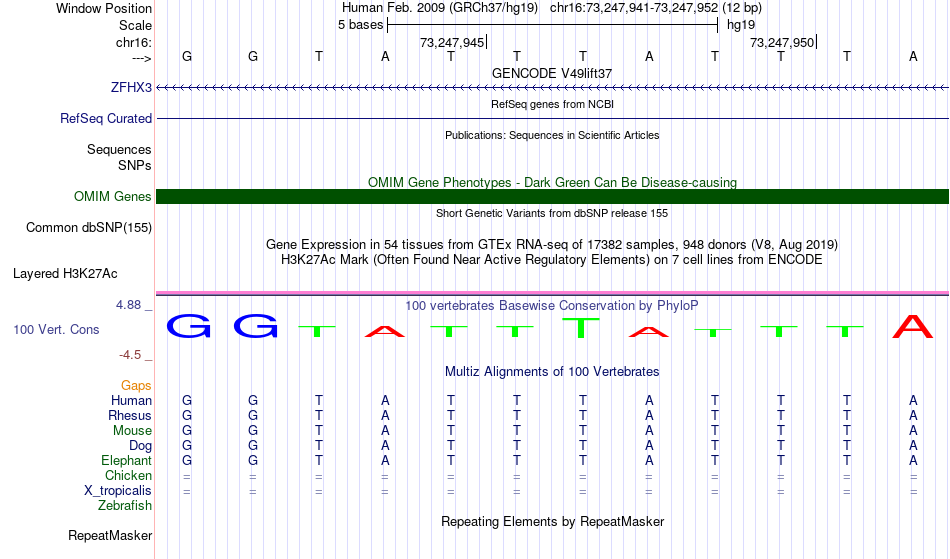Click the -4.5 conservation lower limit value
Screen dimensions: 950x559
(x=130, y=355)
